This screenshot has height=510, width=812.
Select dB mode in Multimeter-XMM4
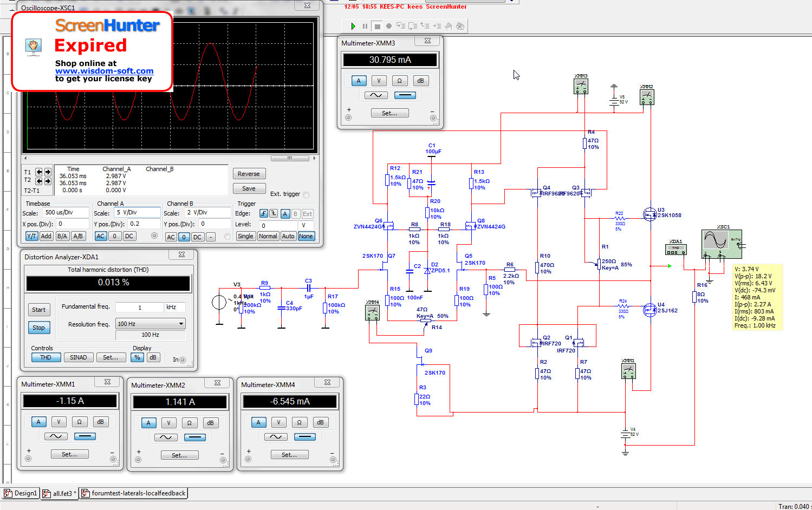pyautogui.click(x=320, y=422)
